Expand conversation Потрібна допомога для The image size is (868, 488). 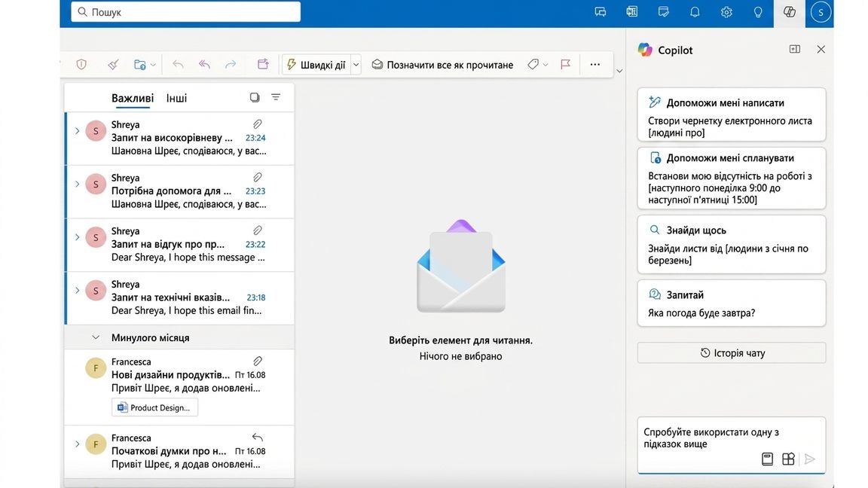coord(77,185)
